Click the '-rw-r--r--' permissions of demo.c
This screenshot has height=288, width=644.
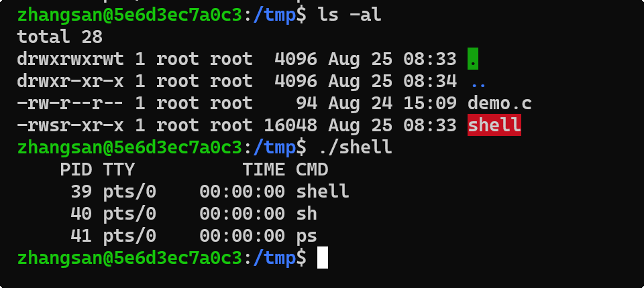(x=70, y=103)
